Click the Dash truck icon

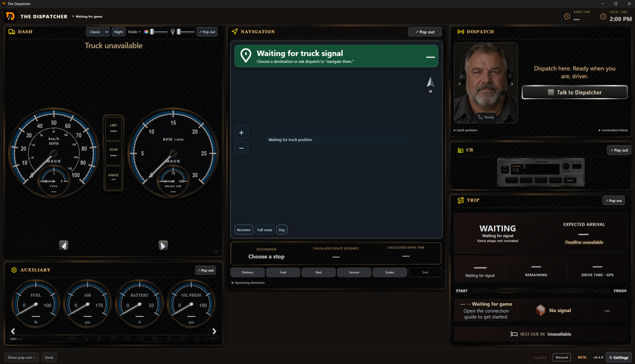[11, 32]
